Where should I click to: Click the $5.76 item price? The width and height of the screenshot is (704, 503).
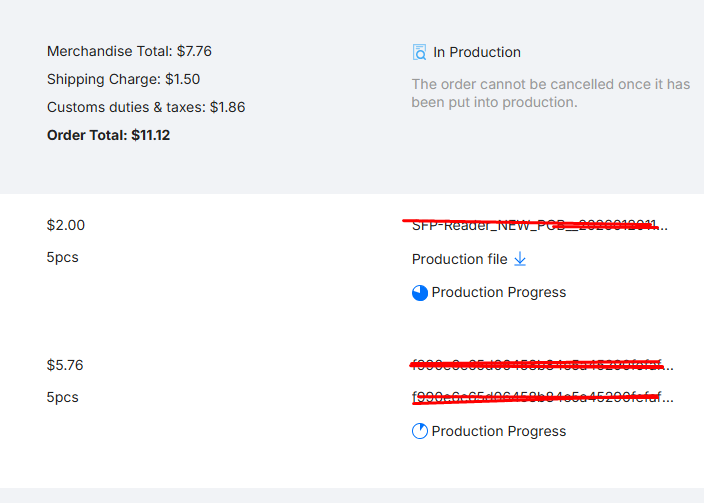tap(66, 366)
